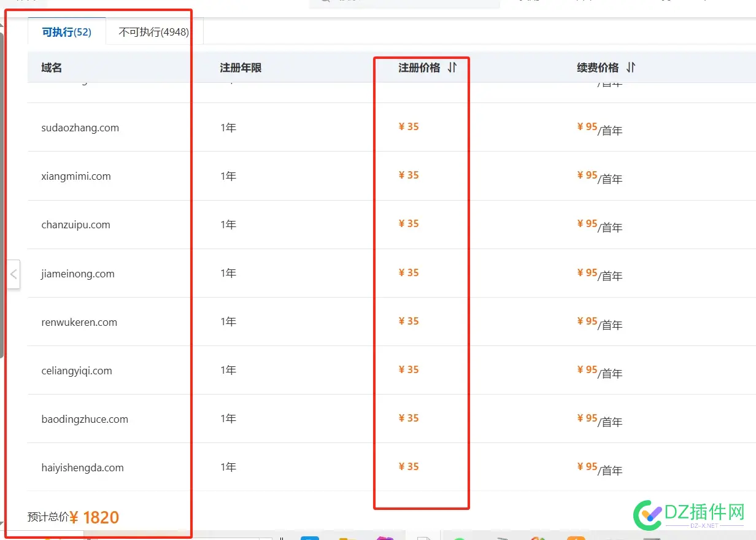Image resolution: width=756 pixels, height=540 pixels.
Task: Click the ¥95/首年 renewal for celiangyiqi.com
Action: click(600, 371)
